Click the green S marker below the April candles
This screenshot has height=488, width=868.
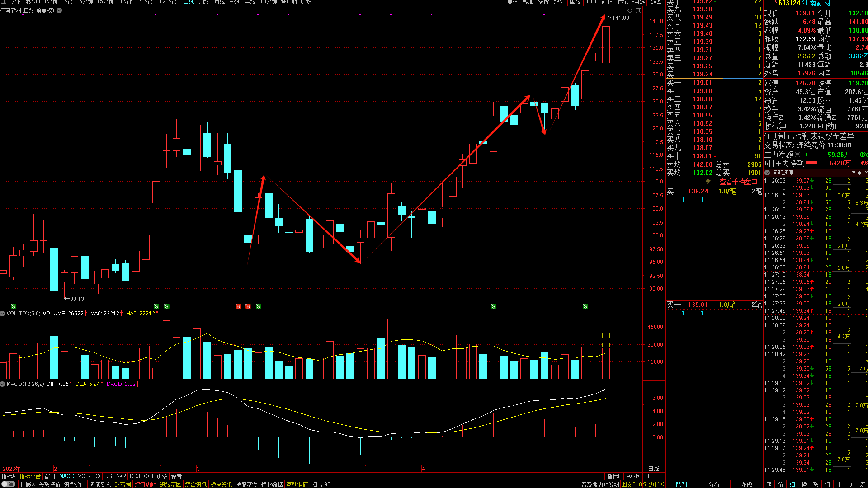[494, 306]
